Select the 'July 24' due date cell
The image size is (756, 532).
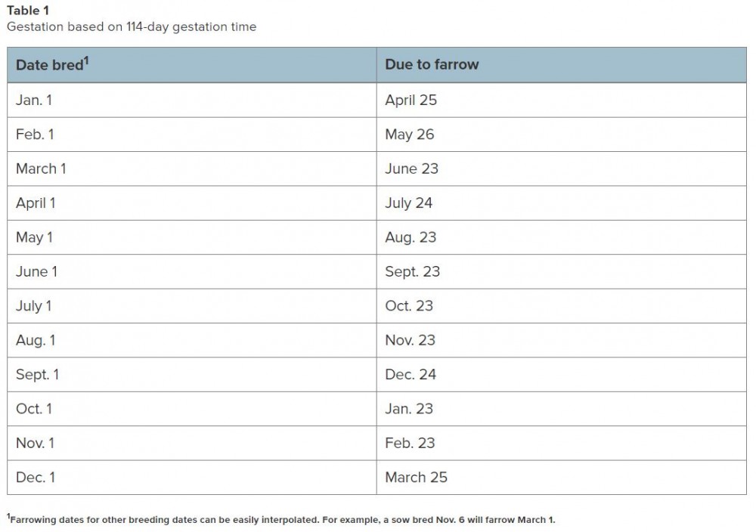click(561, 203)
